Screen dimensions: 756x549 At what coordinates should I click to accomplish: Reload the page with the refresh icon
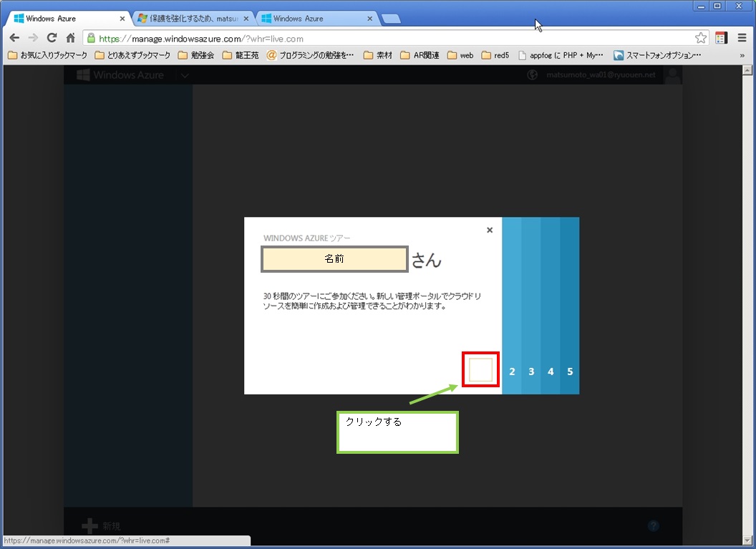[52, 38]
